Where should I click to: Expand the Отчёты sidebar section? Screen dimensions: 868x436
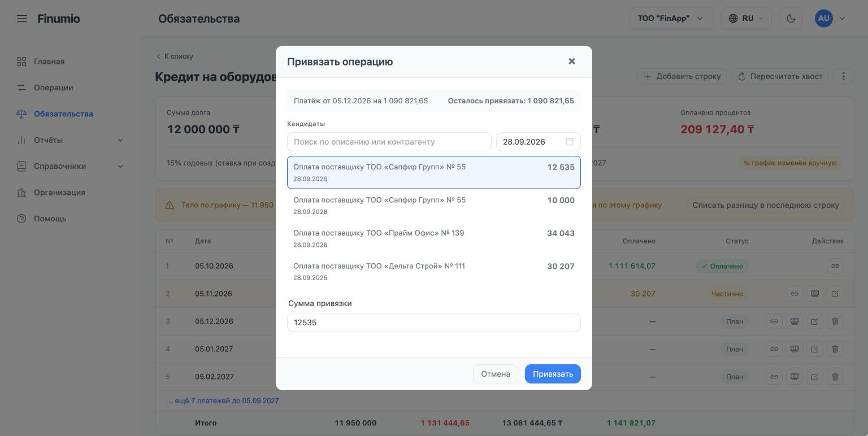coord(70,140)
